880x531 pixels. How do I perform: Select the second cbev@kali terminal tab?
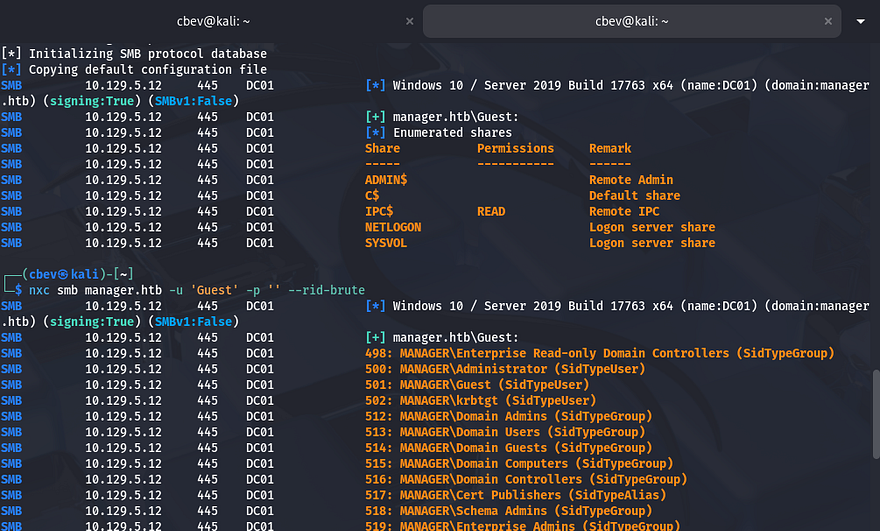point(630,20)
